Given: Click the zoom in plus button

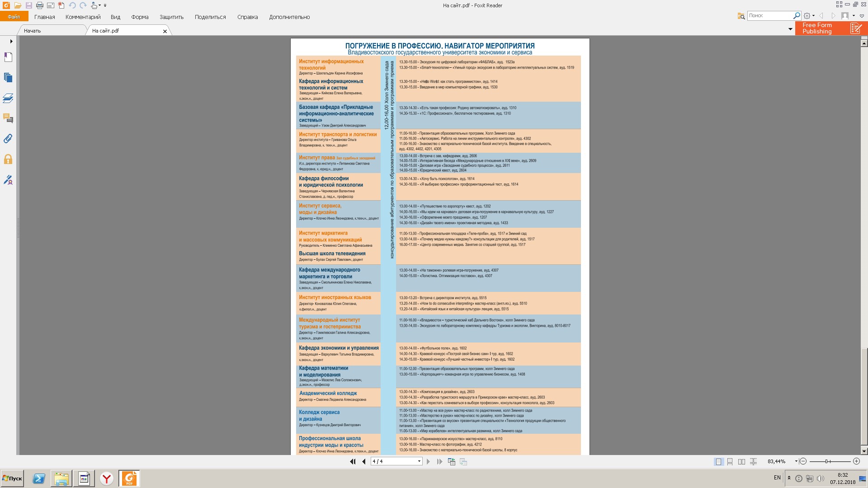Looking at the screenshot, I should (x=856, y=461).
